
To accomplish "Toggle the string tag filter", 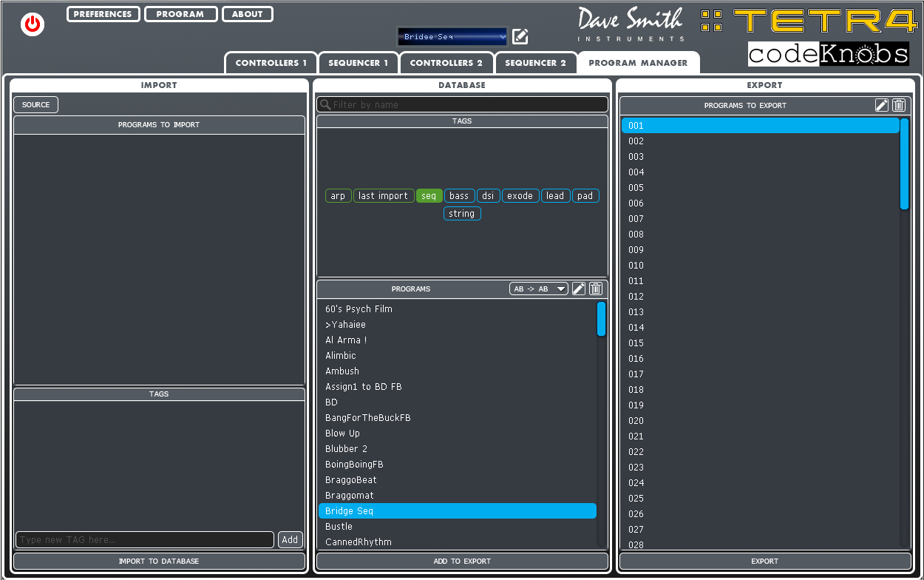I will tap(462, 214).
